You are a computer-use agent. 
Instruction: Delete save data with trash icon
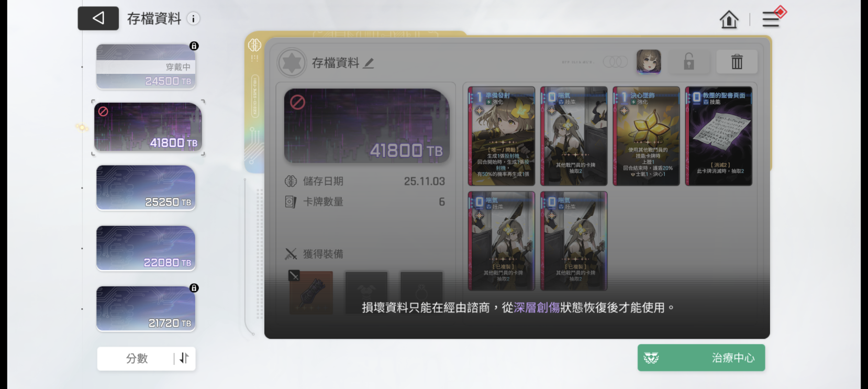pyautogui.click(x=737, y=62)
